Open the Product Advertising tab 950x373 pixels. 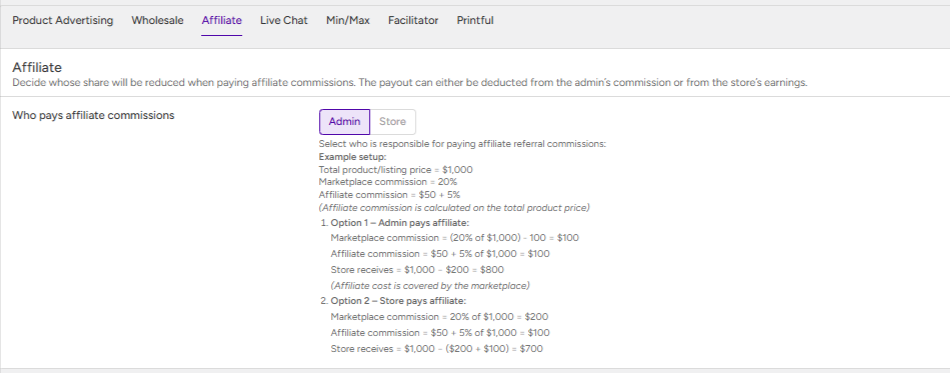(62, 21)
